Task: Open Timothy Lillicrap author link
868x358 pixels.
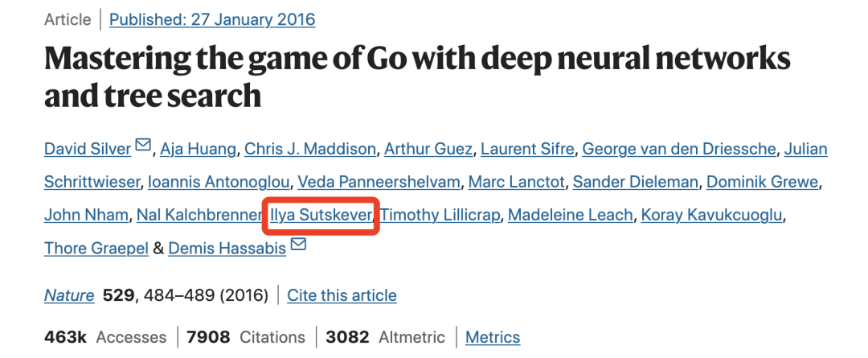Action: (x=440, y=215)
